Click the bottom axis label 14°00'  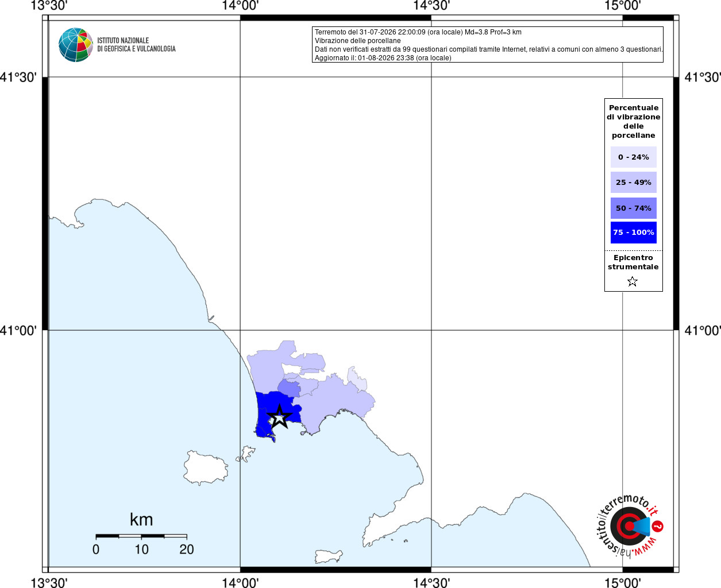point(240,582)
